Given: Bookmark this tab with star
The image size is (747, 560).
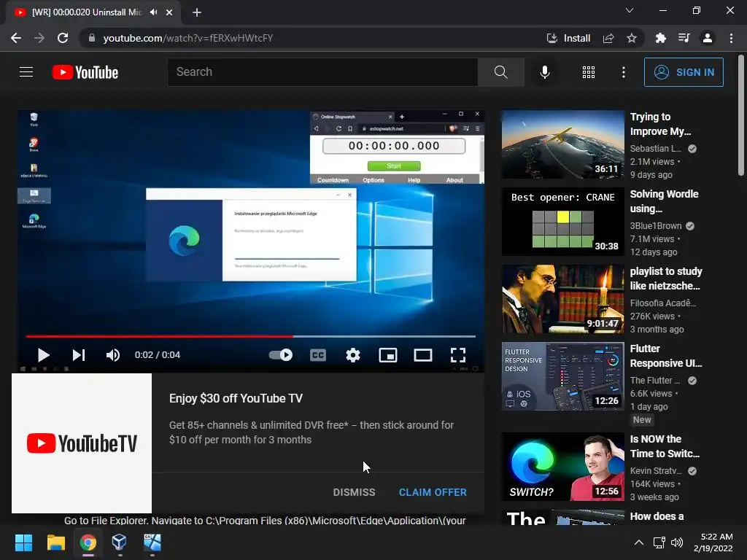Looking at the screenshot, I should [632, 38].
